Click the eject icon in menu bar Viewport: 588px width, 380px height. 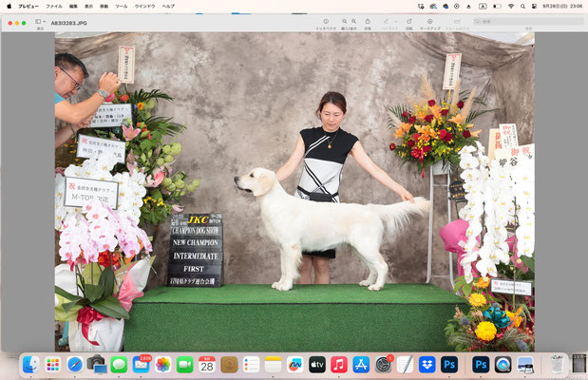[468, 6]
